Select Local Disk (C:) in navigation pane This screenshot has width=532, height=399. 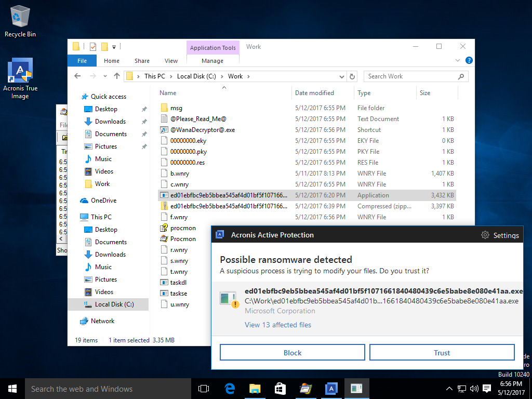click(108, 304)
